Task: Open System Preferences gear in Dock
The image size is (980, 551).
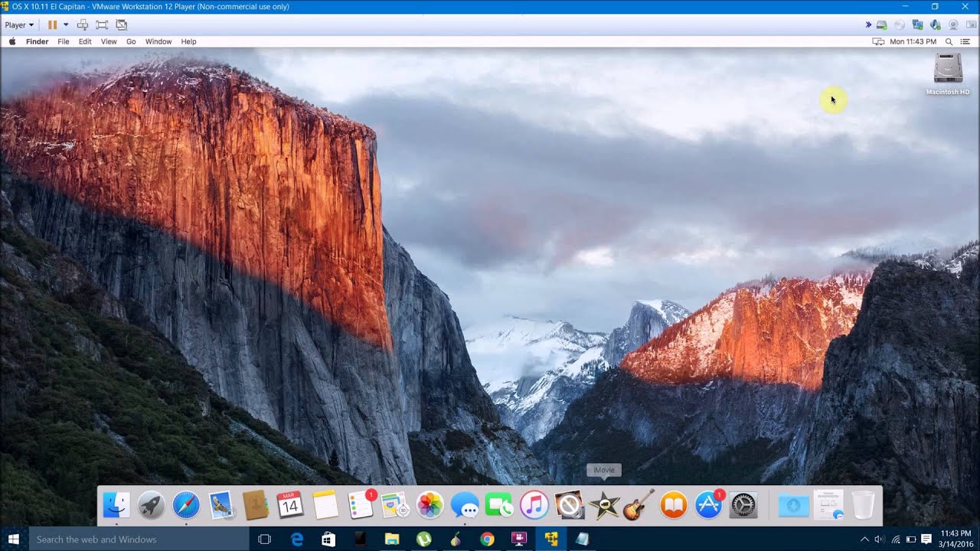Action: (743, 505)
